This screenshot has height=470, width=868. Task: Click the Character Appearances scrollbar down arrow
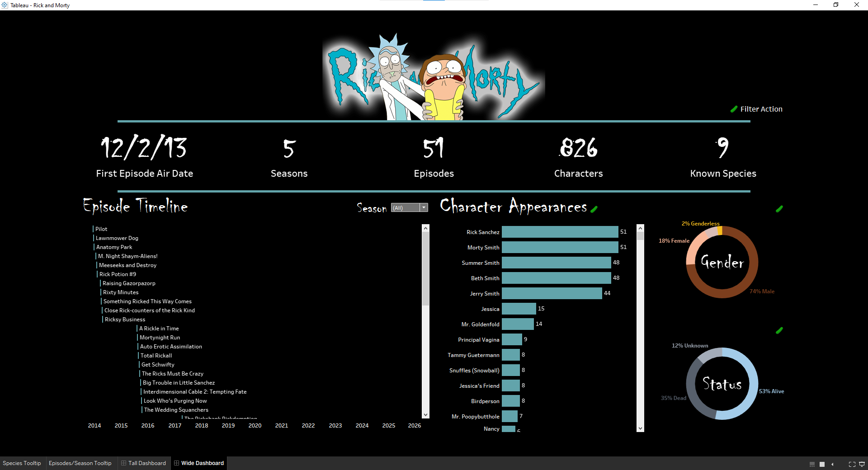(640, 428)
